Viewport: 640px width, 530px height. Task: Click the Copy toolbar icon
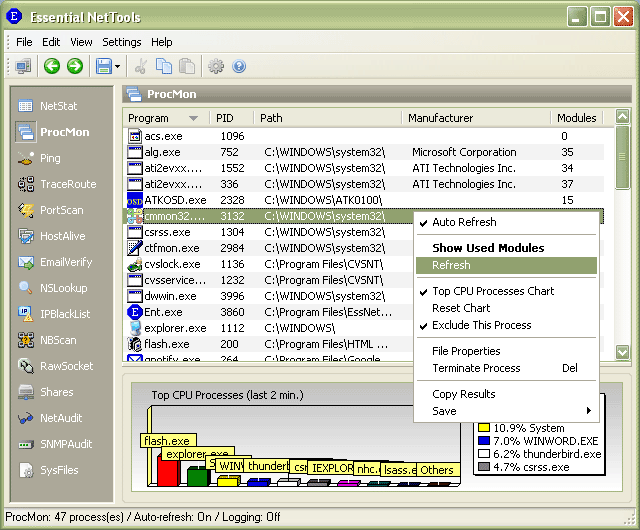[164, 66]
